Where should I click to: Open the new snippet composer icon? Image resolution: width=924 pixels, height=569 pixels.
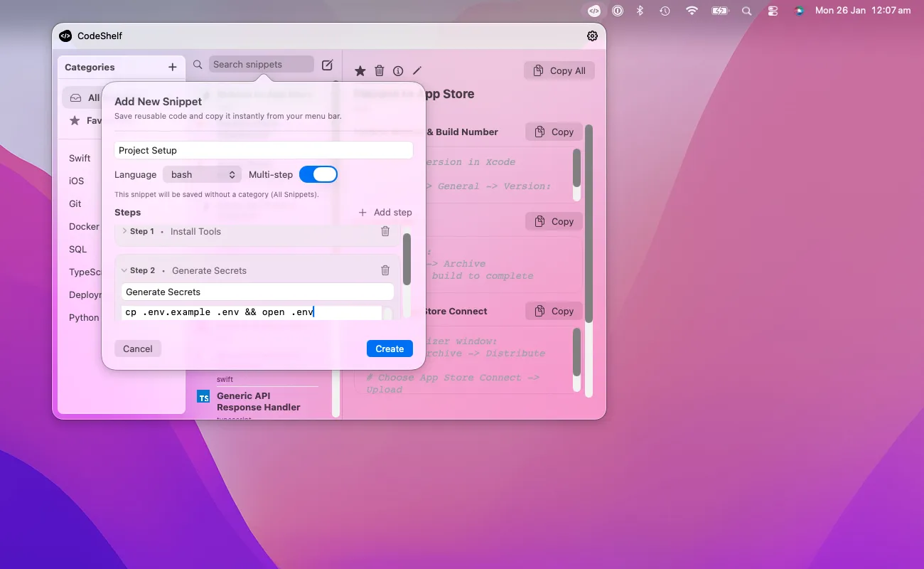click(x=327, y=64)
